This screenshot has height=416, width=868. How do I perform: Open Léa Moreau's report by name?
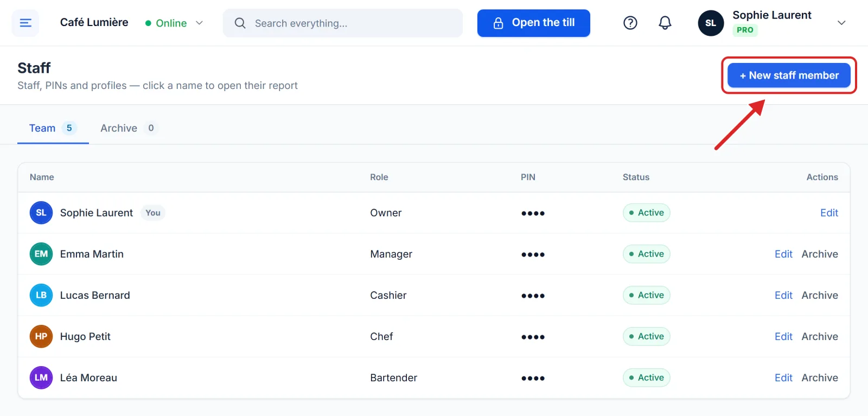(88, 377)
